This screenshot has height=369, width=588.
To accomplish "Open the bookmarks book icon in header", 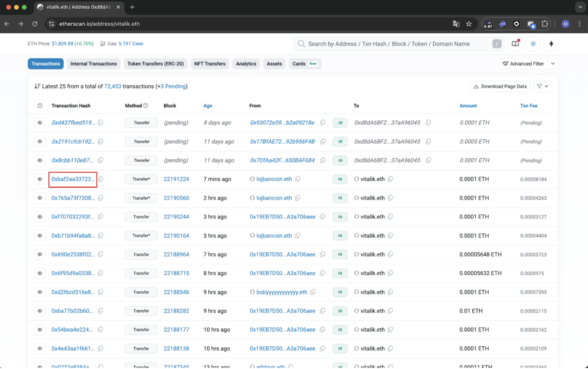I will (x=515, y=44).
